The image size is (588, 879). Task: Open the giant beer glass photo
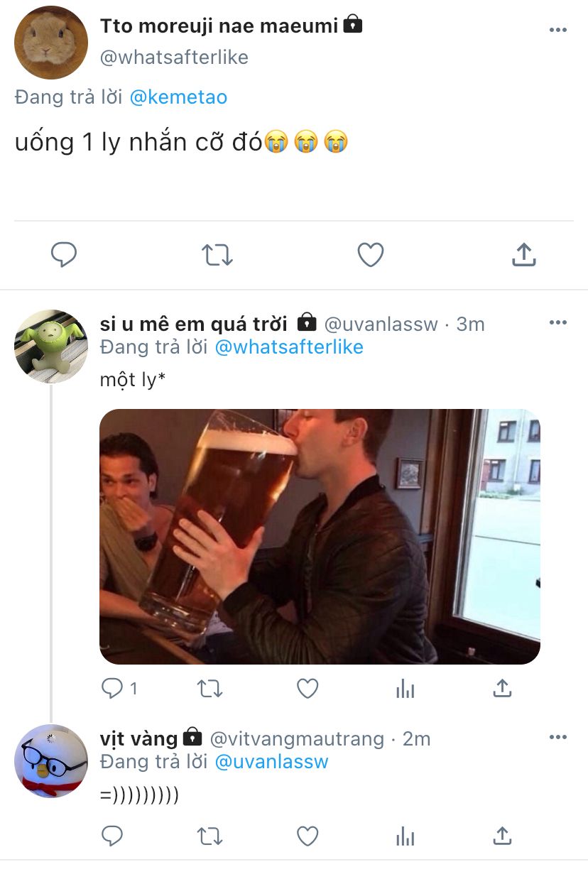point(320,537)
